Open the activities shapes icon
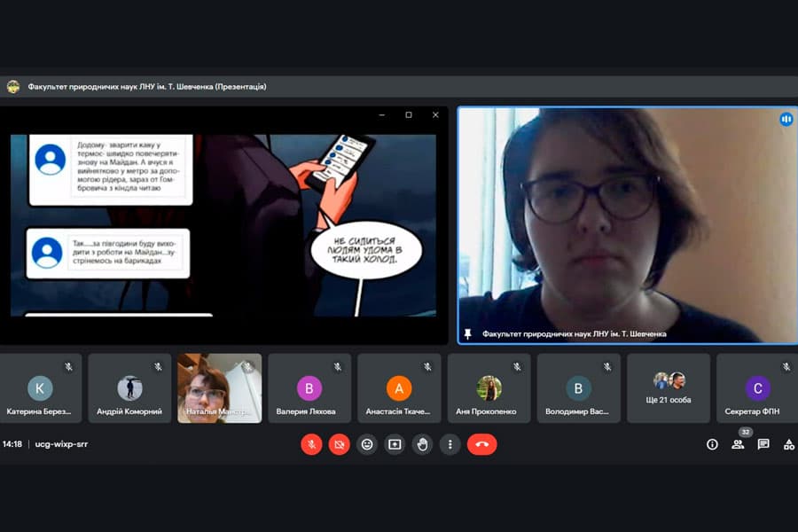Image resolution: width=798 pixels, height=532 pixels. pyautogui.click(x=789, y=444)
